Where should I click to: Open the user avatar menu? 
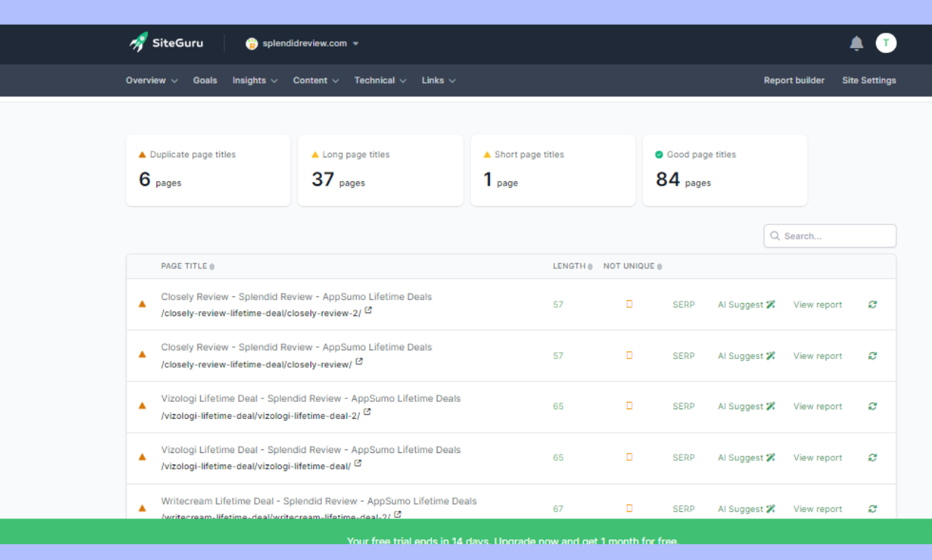pyautogui.click(x=885, y=43)
